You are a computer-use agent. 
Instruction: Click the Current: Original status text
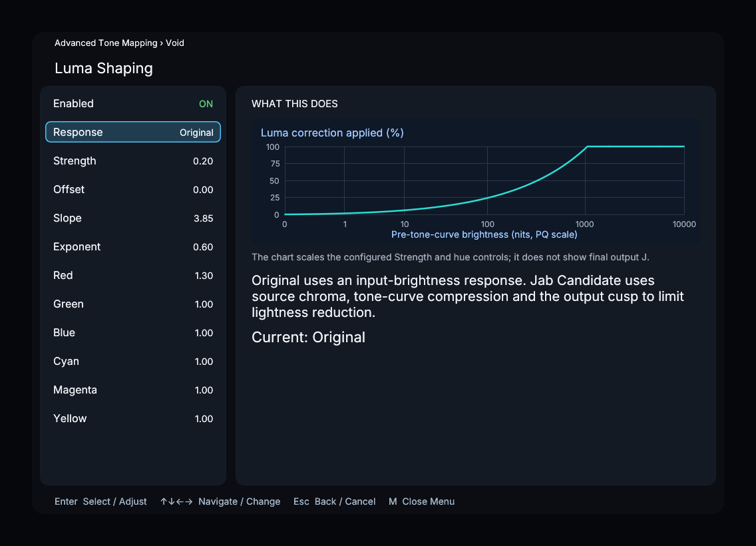pos(309,337)
